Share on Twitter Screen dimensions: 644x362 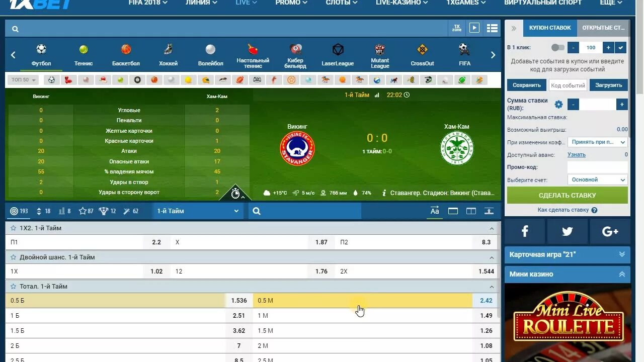(x=568, y=231)
